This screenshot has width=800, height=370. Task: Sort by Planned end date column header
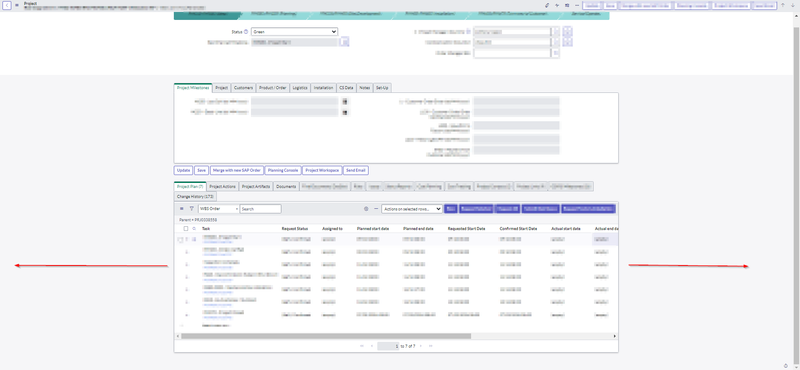pos(418,229)
